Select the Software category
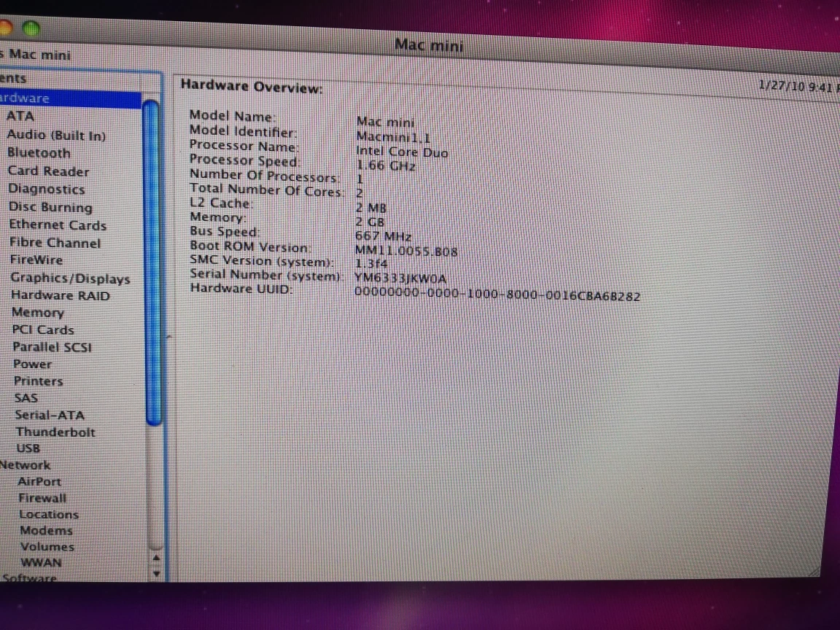The height and width of the screenshot is (630, 840). tap(29, 578)
